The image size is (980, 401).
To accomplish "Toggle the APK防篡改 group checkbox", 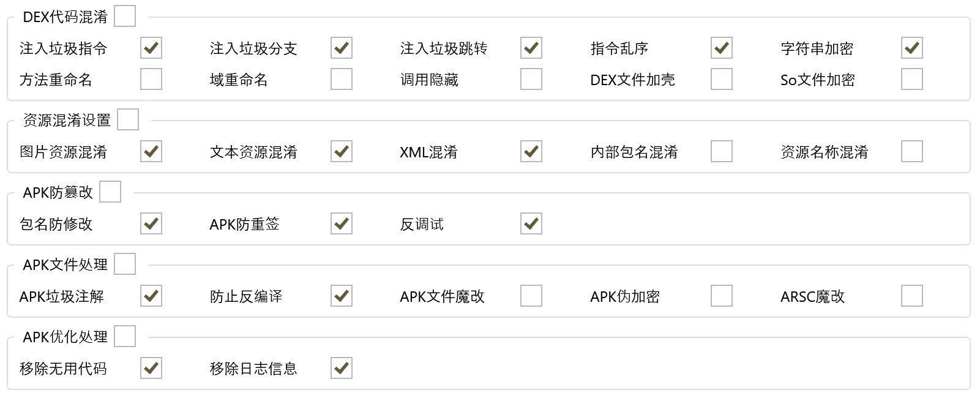I will tap(110, 192).
